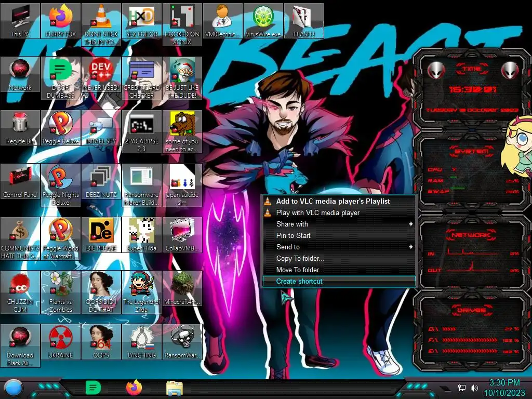Viewport: 532px width, 399px height.
Task: Open the green document app in taskbar
Action: 93,388
